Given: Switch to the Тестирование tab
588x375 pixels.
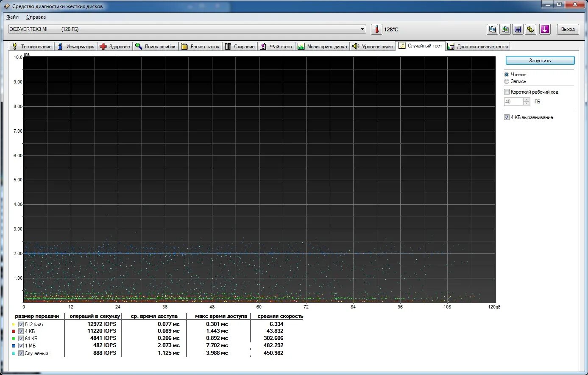Looking at the screenshot, I should click(32, 47).
